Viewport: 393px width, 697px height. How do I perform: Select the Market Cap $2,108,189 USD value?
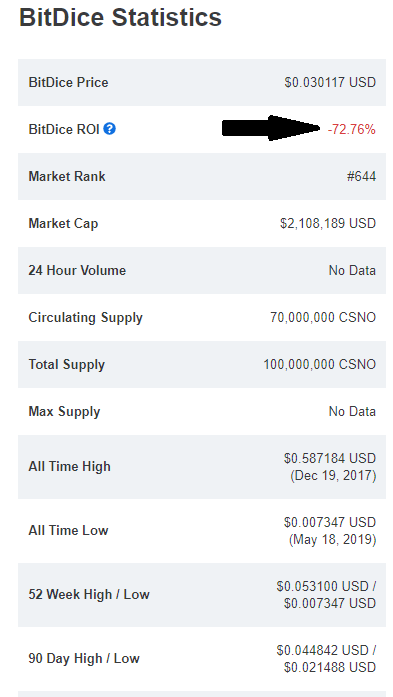click(328, 223)
